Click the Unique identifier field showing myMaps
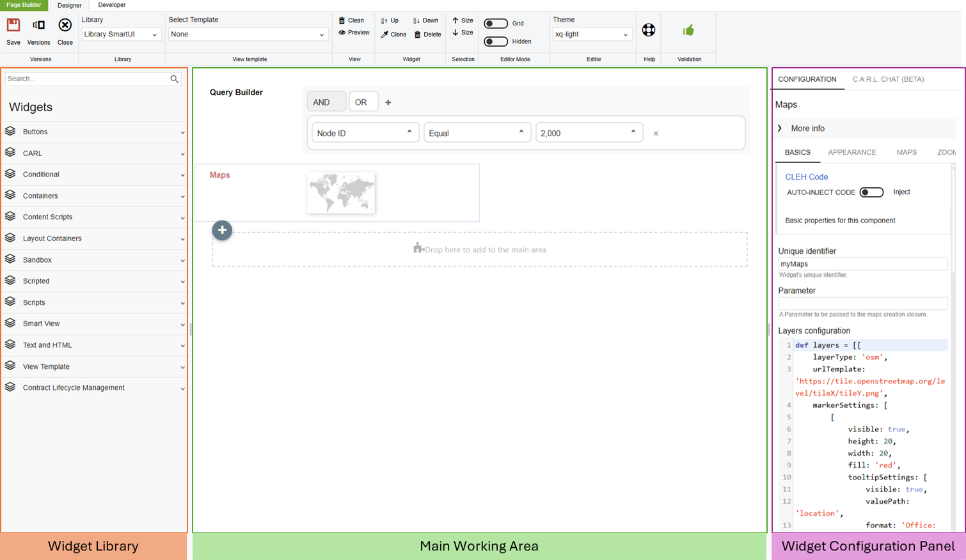The image size is (966, 560). tap(863, 263)
